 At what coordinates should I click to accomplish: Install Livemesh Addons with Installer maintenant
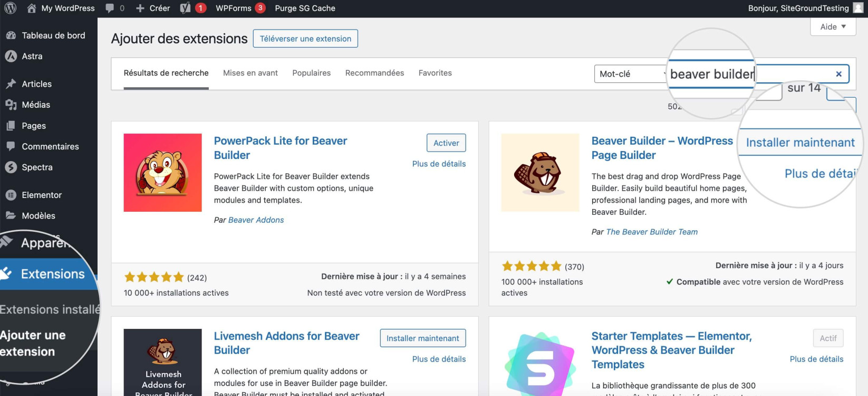[423, 338]
